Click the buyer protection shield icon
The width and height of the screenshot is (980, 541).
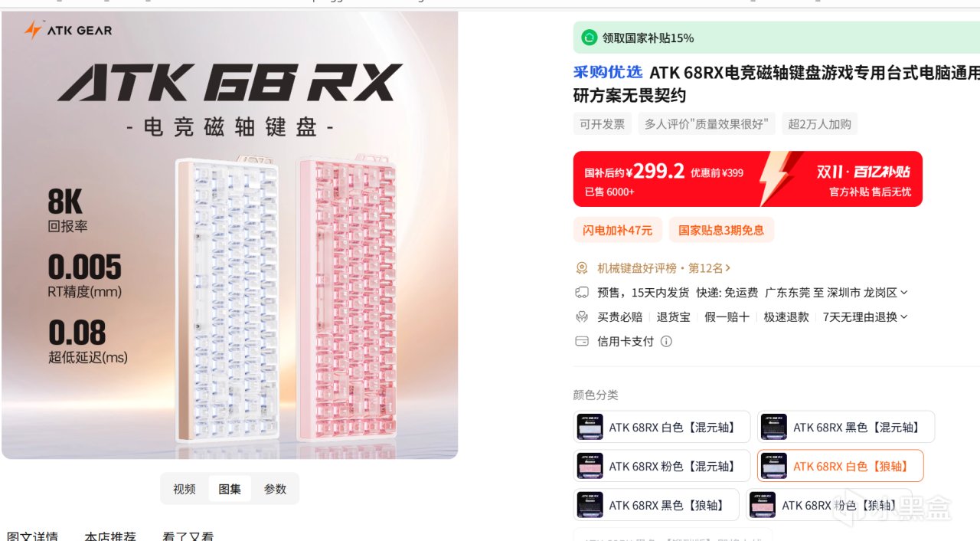(x=582, y=316)
